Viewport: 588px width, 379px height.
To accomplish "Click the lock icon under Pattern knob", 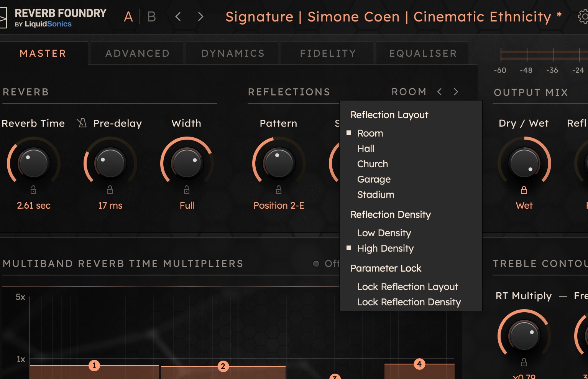I will click(x=279, y=189).
